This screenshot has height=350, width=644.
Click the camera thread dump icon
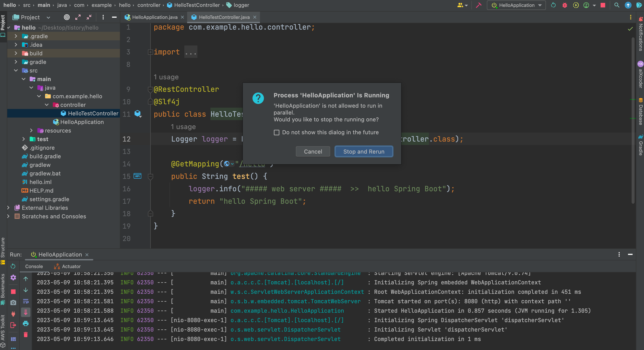pyautogui.click(x=13, y=303)
